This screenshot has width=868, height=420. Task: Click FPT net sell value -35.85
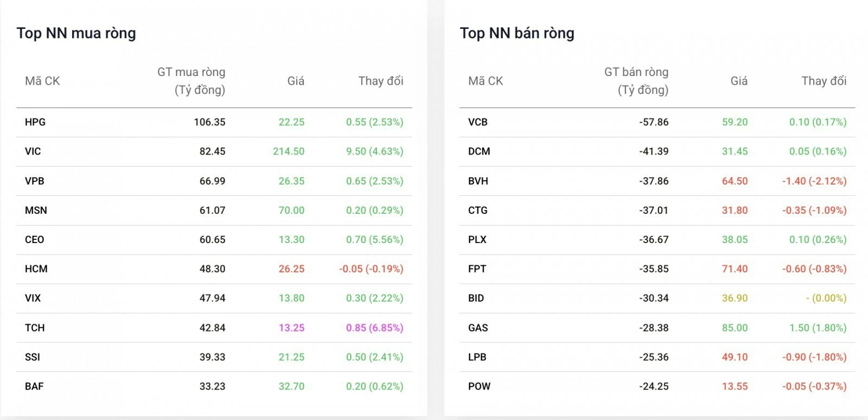654,269
